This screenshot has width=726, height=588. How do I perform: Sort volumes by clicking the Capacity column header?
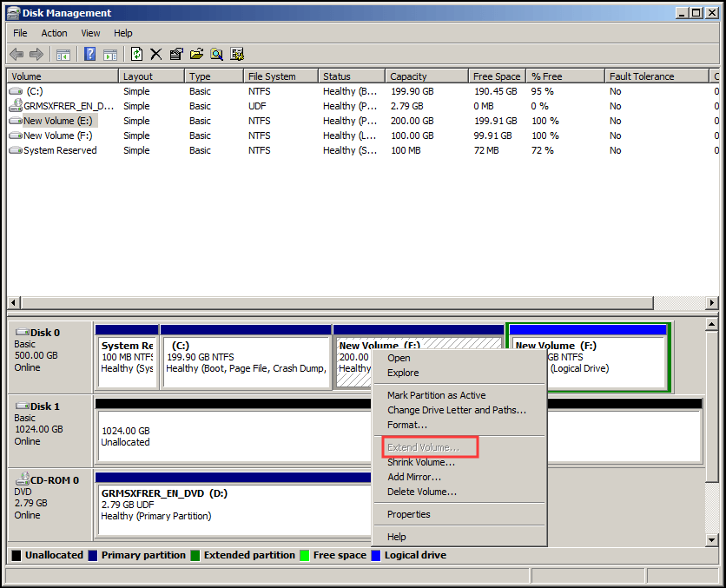pos(408,76)
